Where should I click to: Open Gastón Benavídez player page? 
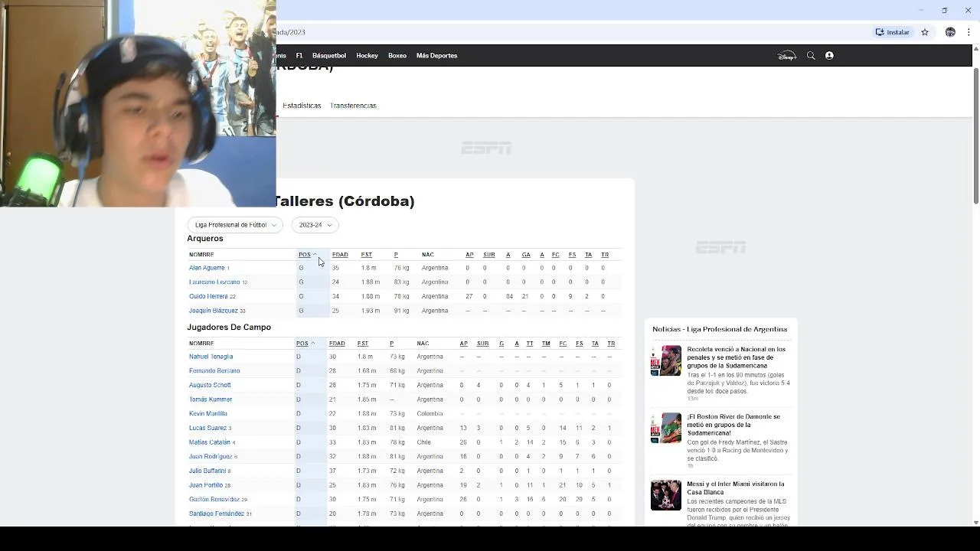(214, 500)
